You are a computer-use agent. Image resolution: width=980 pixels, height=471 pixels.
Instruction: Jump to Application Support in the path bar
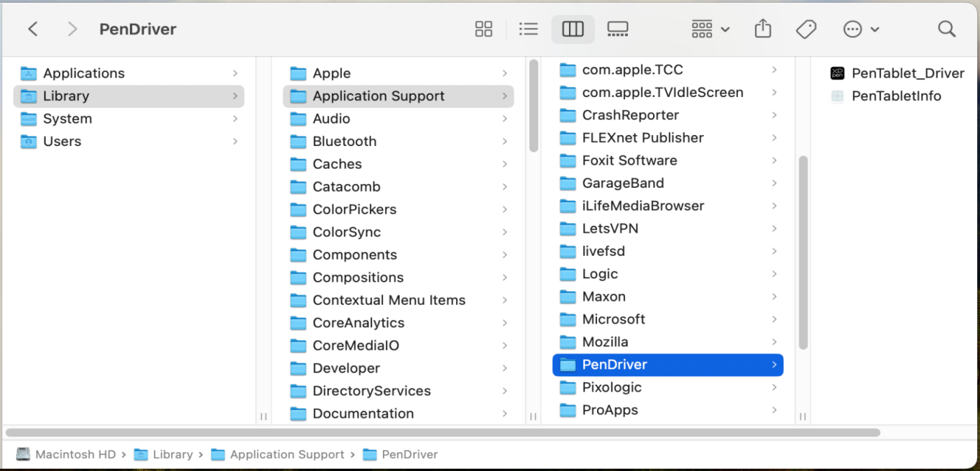click(x=277, y=454)
